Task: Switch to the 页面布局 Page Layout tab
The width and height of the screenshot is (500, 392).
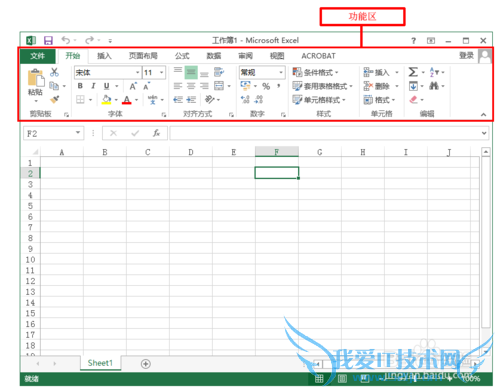Action: pos(143,56)
